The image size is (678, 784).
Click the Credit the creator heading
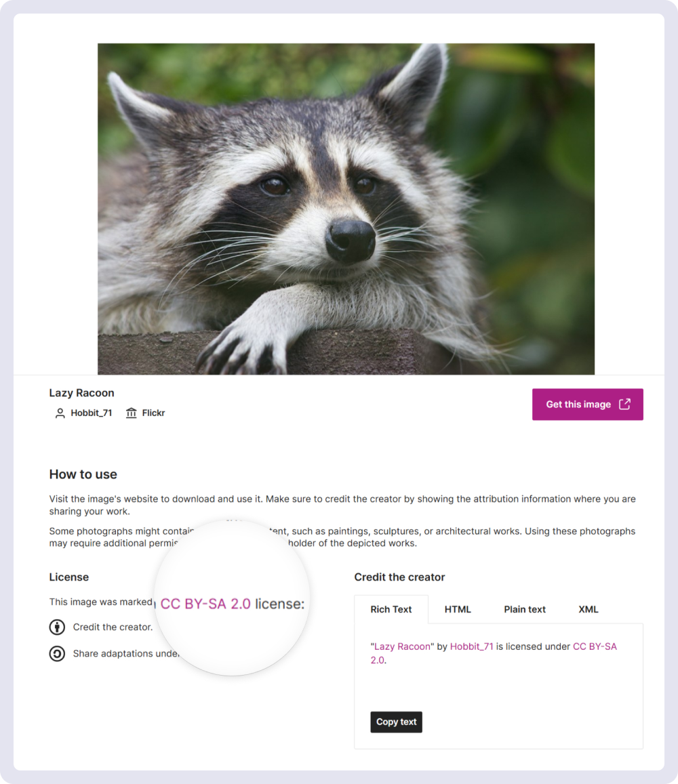coord(399,577)
